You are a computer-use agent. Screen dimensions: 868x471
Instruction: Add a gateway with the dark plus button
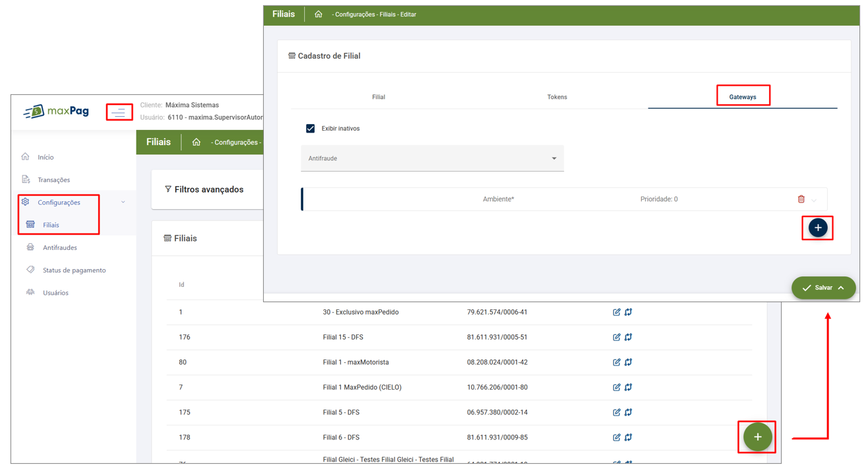click(x=817, y=228)
